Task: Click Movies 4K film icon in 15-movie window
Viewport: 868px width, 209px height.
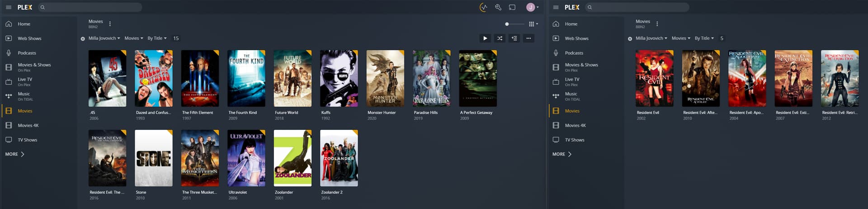Action: pos(9,125)
